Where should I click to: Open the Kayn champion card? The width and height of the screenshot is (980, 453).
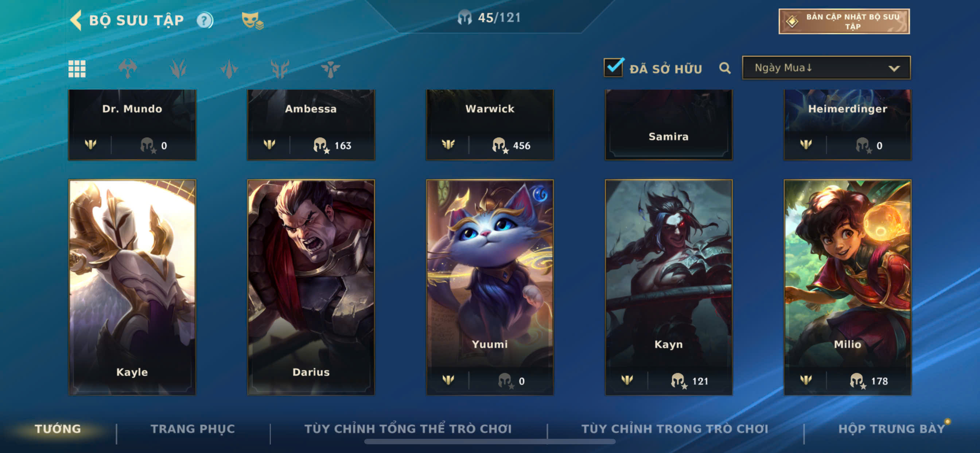click(668, 287)
